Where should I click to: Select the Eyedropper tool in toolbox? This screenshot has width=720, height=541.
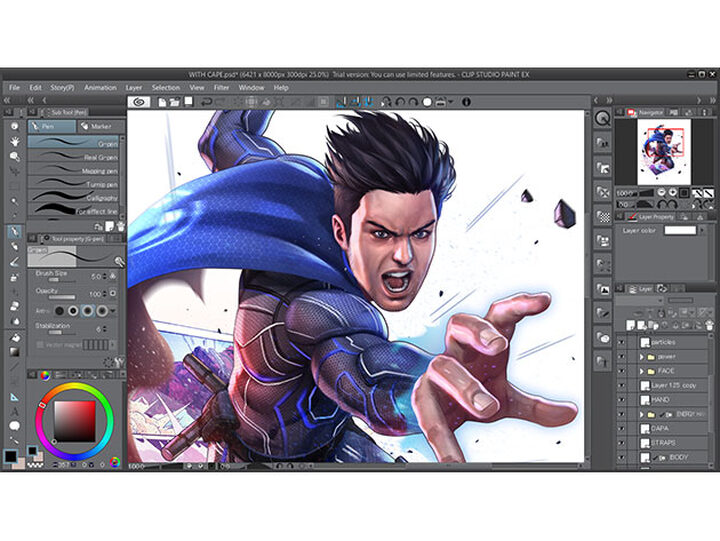pyautogui.click(x=15, y=216)
